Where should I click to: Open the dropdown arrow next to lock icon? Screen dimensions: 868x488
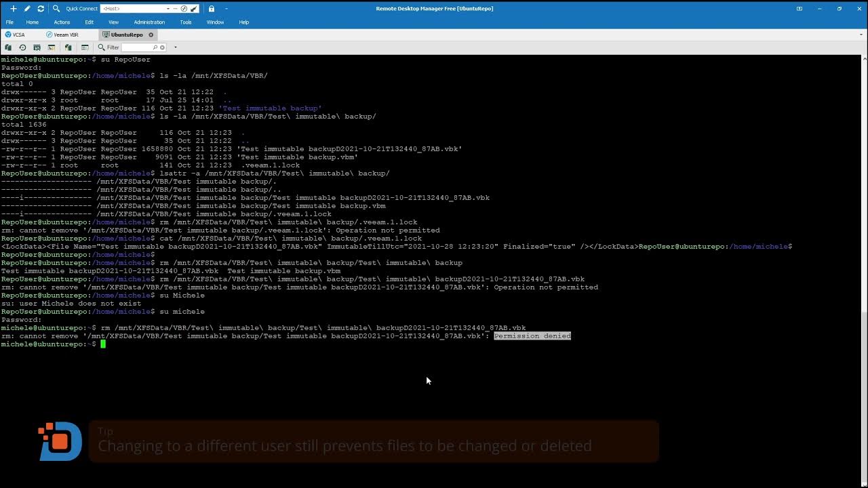[x=226, y=9]
